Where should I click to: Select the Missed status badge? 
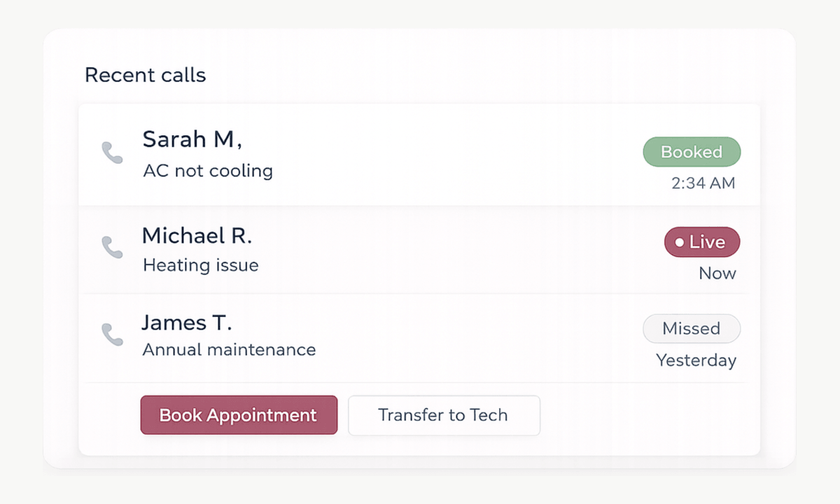[x=692, y=329]
